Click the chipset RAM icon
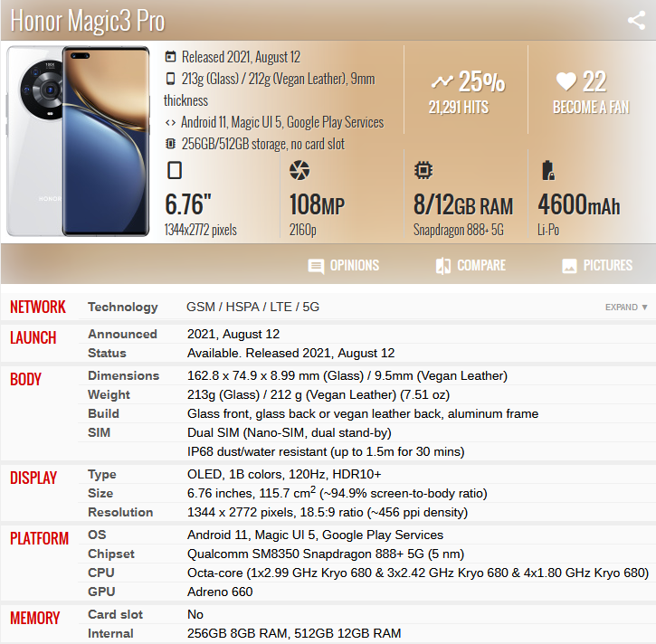The image size is (656, 644). click(422, 170)
